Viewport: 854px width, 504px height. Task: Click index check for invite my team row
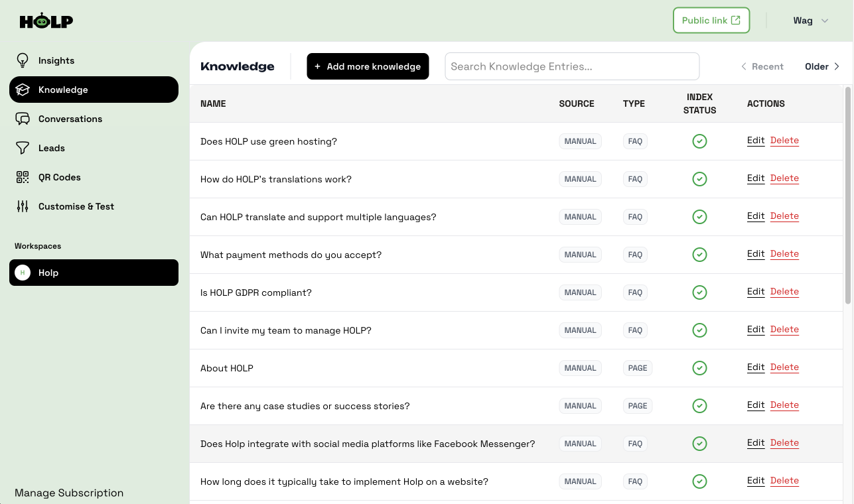point(699,330)
